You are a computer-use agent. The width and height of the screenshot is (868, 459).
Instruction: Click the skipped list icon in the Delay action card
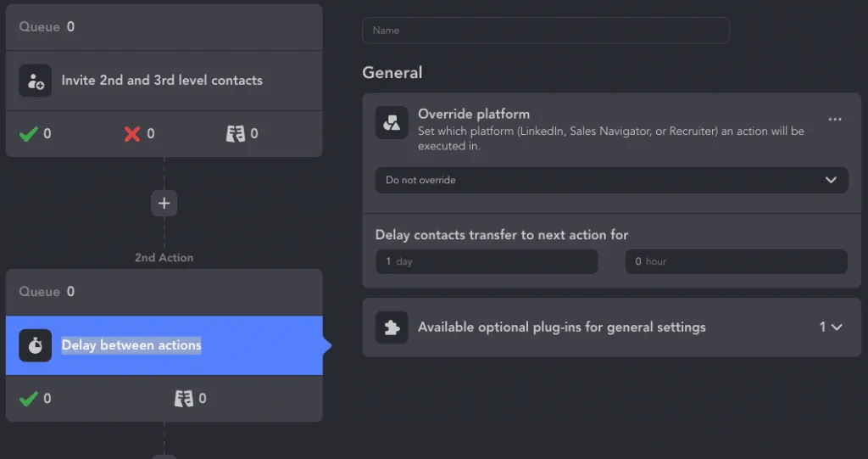[x=184, y=399]
